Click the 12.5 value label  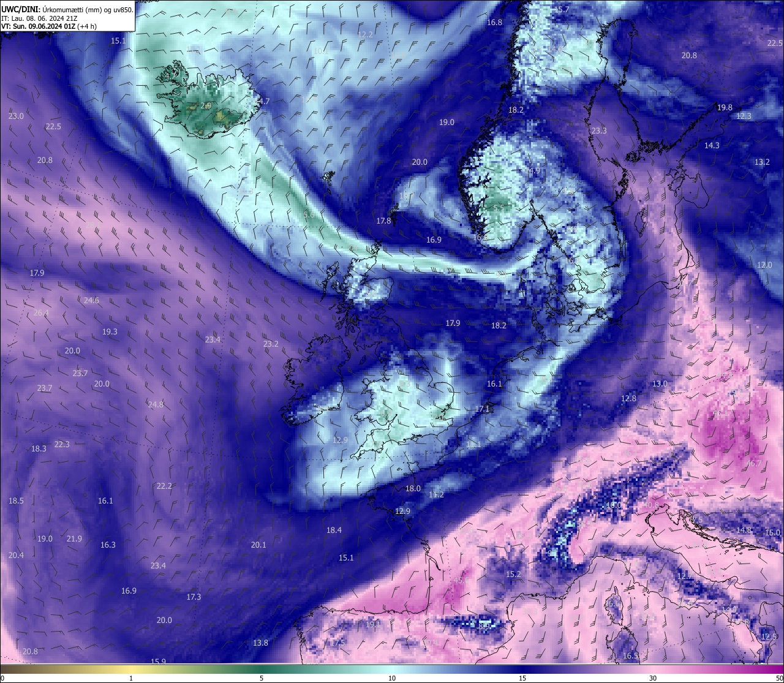769,636
